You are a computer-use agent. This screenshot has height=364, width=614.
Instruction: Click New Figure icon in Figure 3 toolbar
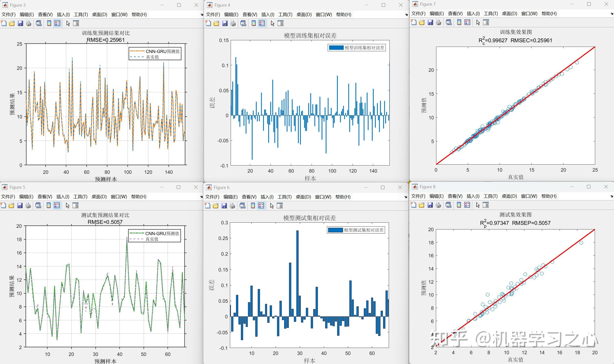pyautogui.click(x=4, y=23)
